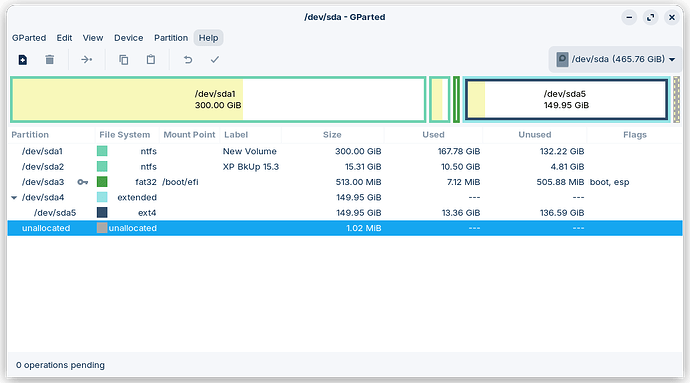The image size is (690, 383).
Task: Click the Resize/Move arrow icon
Action: [87, 59]
